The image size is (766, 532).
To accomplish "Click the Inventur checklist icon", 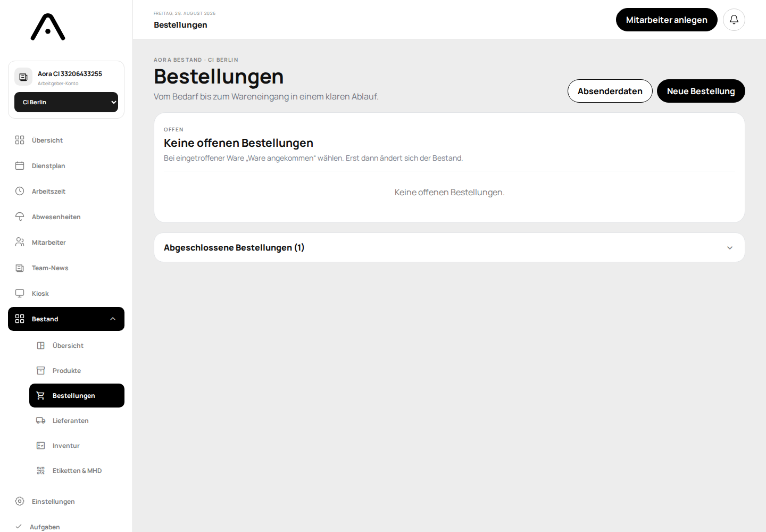I will (40, 445).
